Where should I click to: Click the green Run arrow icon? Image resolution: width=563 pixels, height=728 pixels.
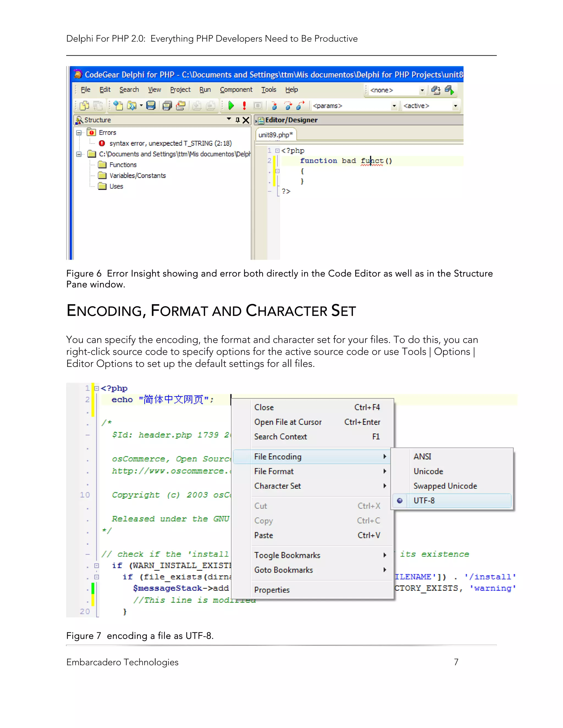click(231, 106)
